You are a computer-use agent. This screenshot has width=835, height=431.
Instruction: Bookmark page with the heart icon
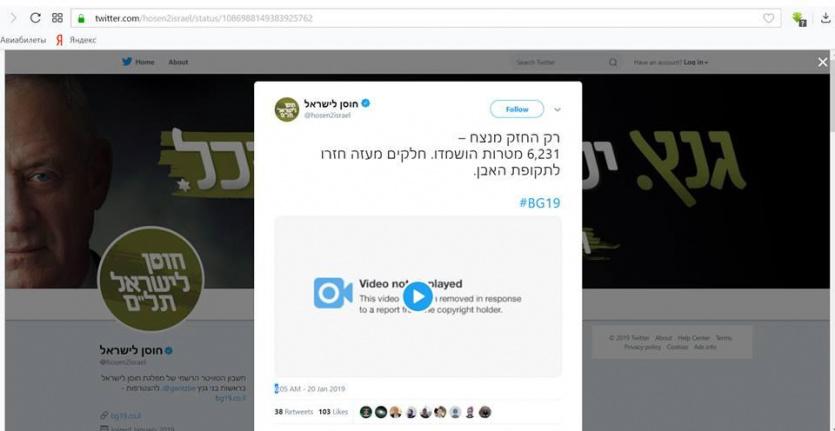click(768, 19)
